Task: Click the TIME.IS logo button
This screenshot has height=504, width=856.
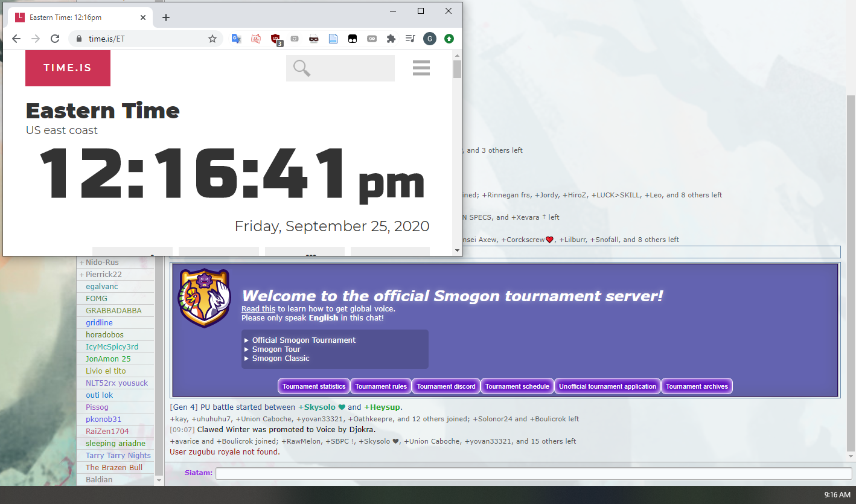Action: pos(68,68)
